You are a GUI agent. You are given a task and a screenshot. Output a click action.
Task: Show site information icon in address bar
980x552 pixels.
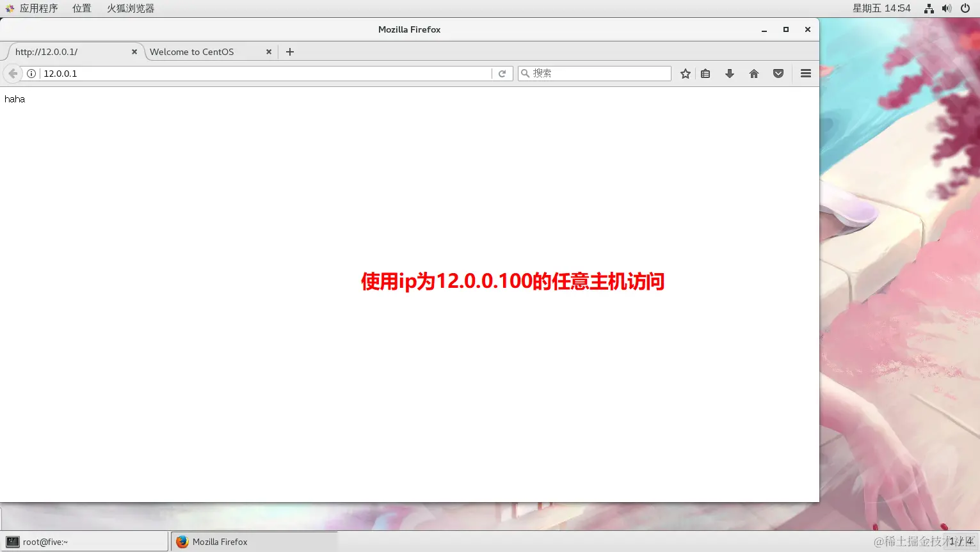31,74
